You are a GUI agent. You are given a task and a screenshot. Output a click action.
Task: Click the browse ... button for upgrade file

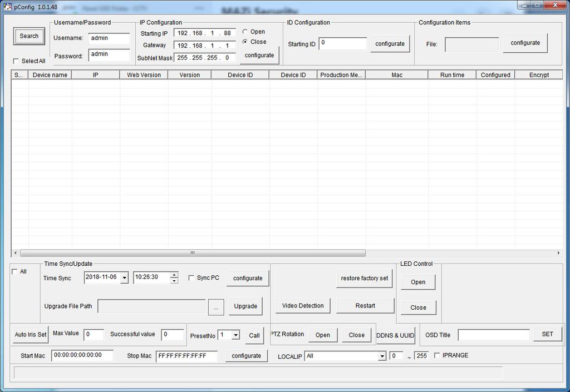tap(216, 307)
